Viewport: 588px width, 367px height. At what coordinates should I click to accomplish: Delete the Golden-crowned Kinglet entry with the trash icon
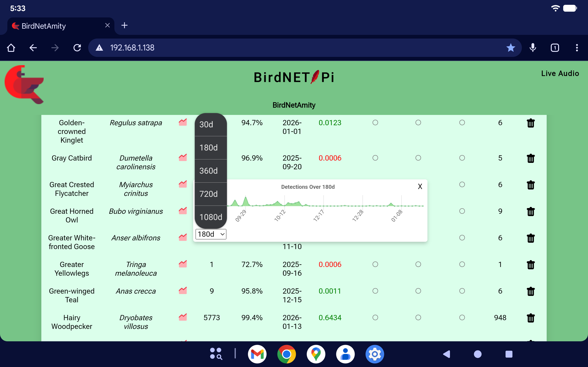point(531,123)
